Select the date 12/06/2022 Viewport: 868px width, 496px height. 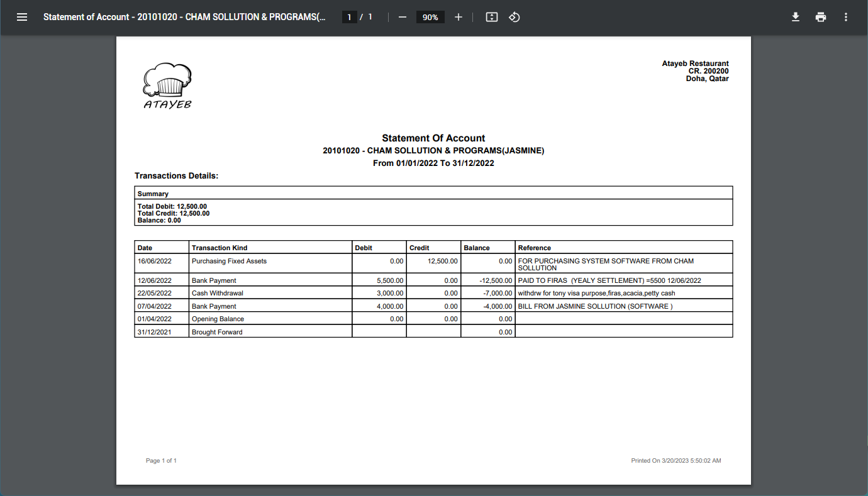[x=155, y=280]
